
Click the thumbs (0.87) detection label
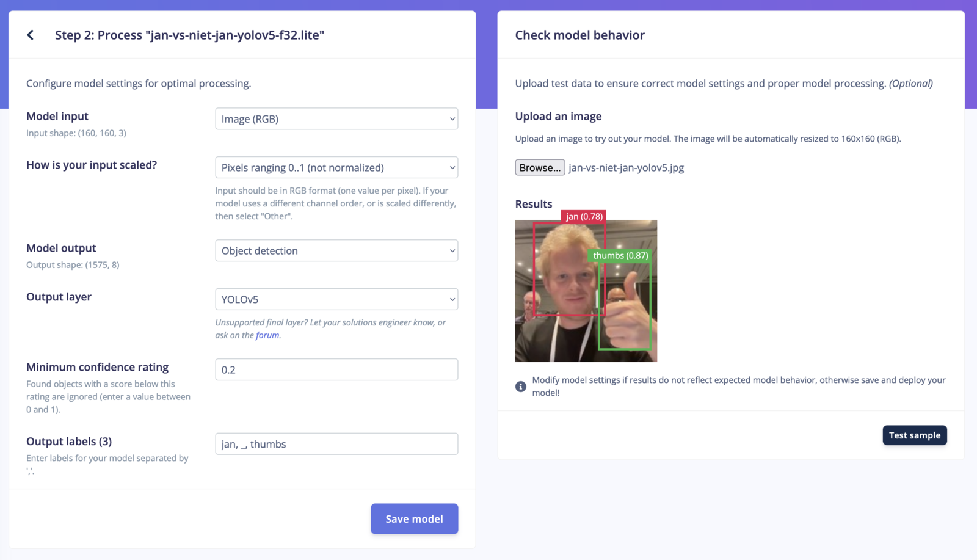(620, 255)
